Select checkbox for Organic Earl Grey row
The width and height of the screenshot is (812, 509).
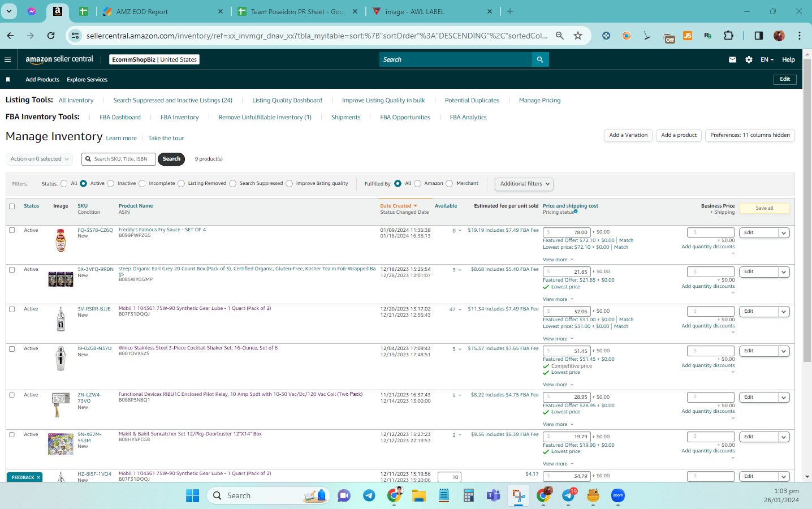coord(12,270)
